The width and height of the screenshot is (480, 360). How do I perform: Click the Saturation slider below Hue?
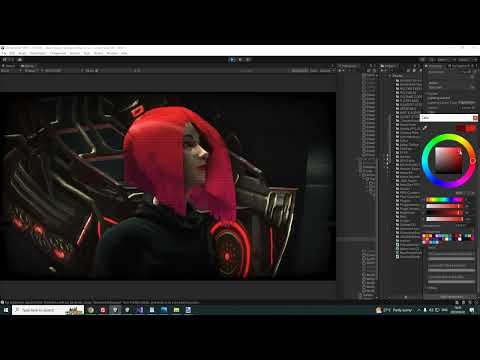tap(445, 206)
